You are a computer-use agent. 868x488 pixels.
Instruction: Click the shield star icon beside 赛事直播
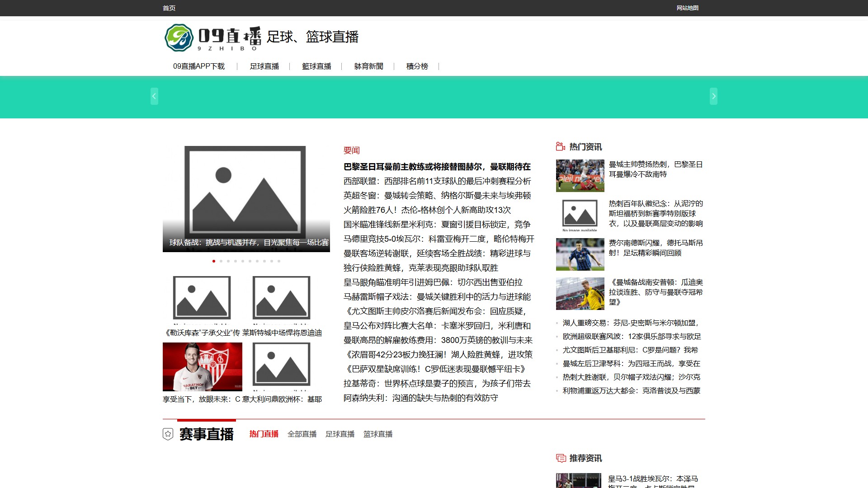168,434
